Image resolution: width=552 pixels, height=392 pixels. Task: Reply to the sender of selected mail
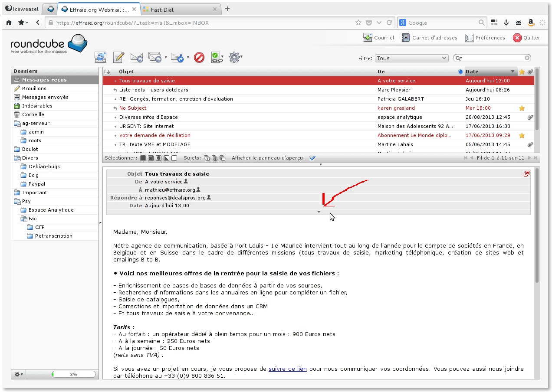(x=137, y=57)
